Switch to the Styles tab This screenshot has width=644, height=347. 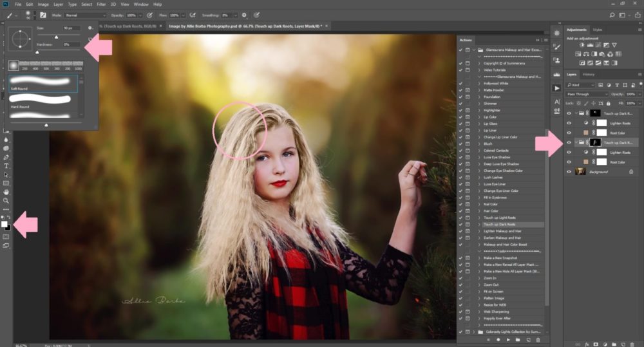[597, 30]
